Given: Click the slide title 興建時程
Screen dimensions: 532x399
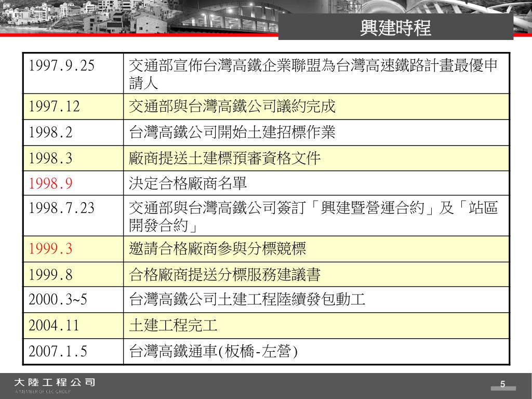Looking at the screenshot, I should coord(395,28).
